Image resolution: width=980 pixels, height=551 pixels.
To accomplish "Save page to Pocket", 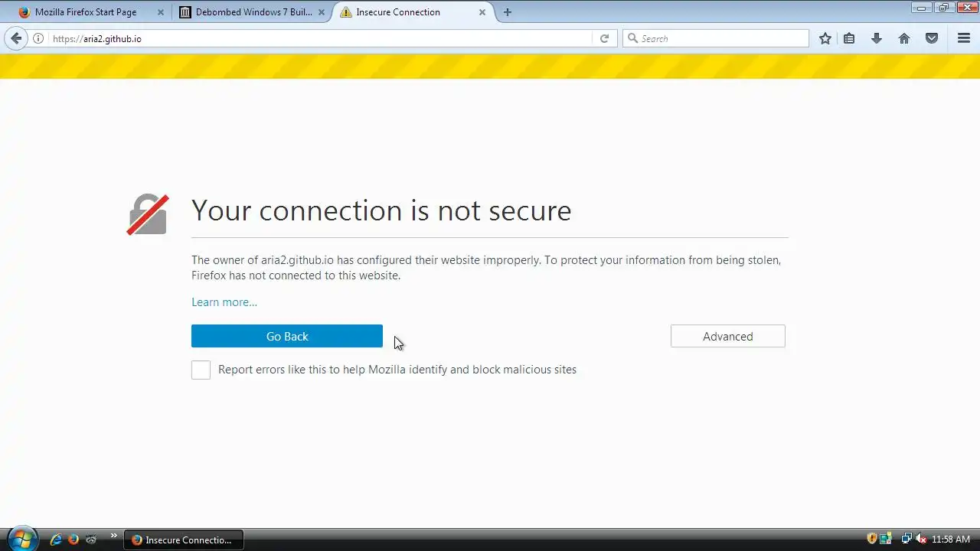I will (932, 38).
